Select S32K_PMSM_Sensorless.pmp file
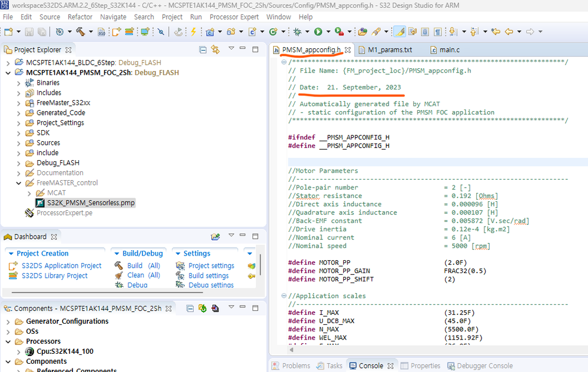The image size is (588, 372). 91,202
